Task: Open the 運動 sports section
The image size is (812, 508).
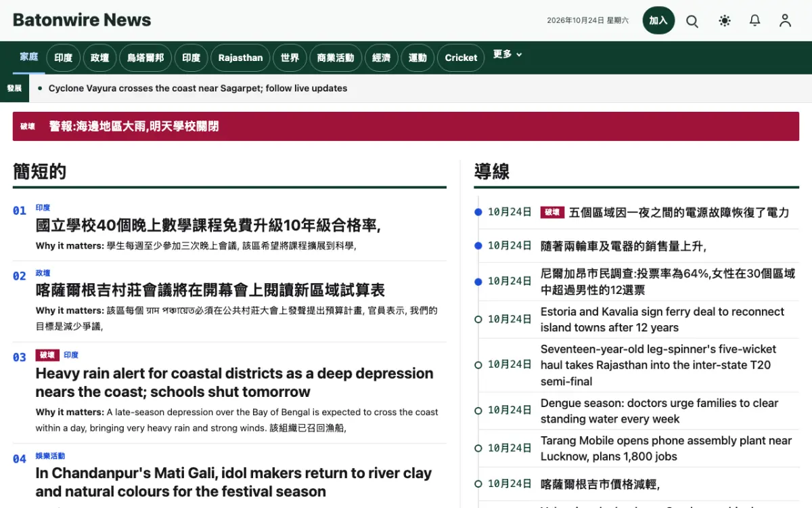Action: pyautogui.click(x=418, y=58)
